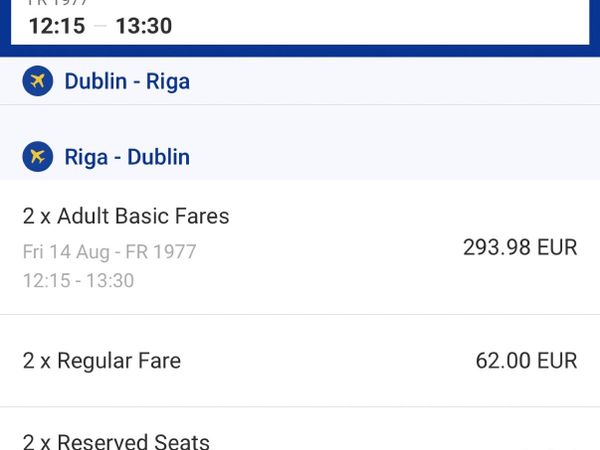The width and height of the screenshot is (600, 450).
Task: Click the 293.98 EUR price
Action: pyautogui.click(x=520, y=247)
